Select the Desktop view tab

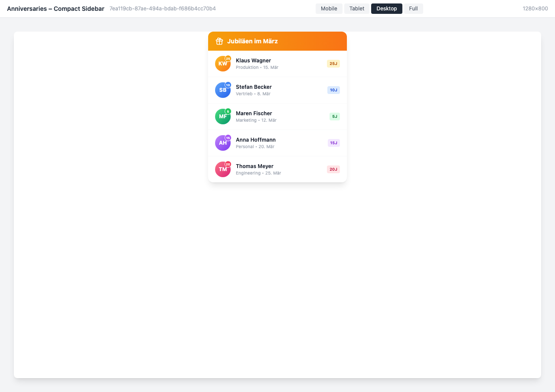tap(386, 8)
